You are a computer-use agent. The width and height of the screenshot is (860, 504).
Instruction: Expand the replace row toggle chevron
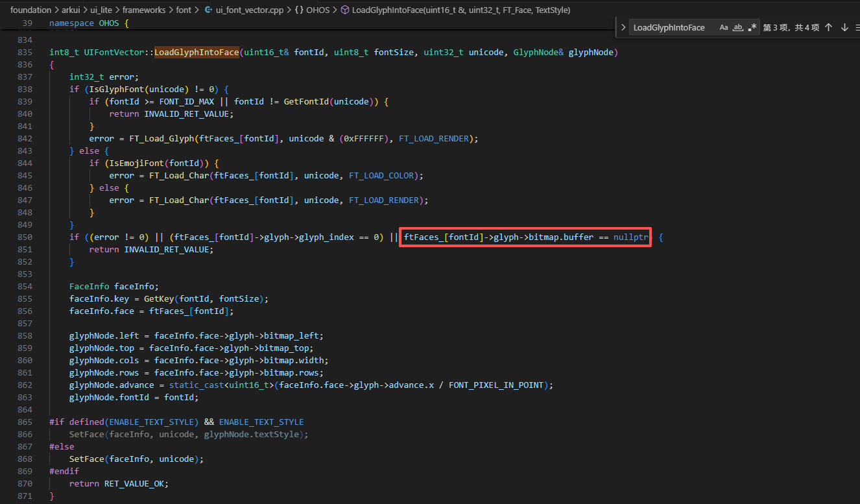[623, 27]
